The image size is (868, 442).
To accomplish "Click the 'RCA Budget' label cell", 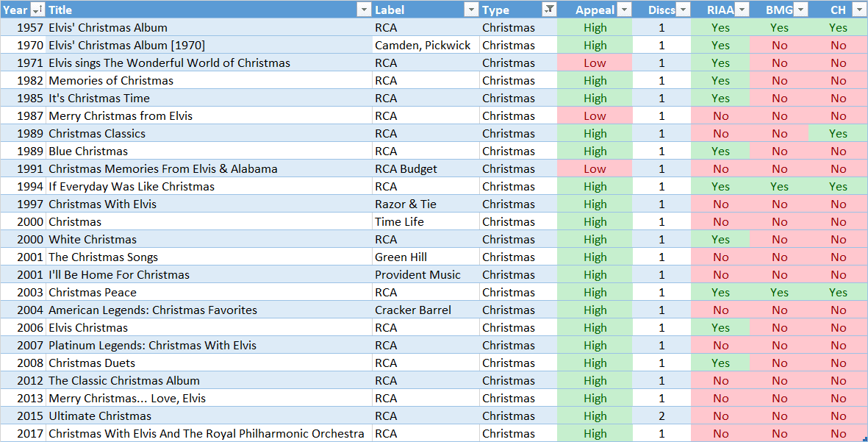I will pyautogui.click(x=426, y=169).
